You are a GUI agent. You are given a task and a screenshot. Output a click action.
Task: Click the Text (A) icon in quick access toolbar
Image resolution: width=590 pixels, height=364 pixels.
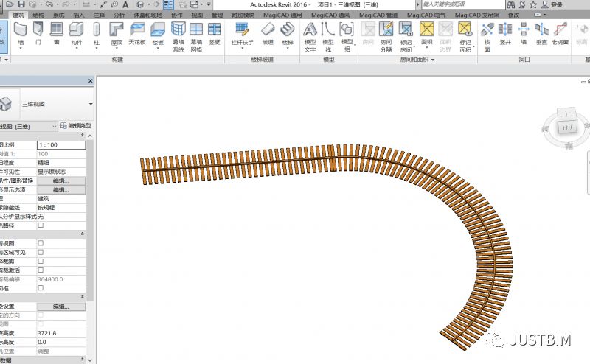click(125, 4)
